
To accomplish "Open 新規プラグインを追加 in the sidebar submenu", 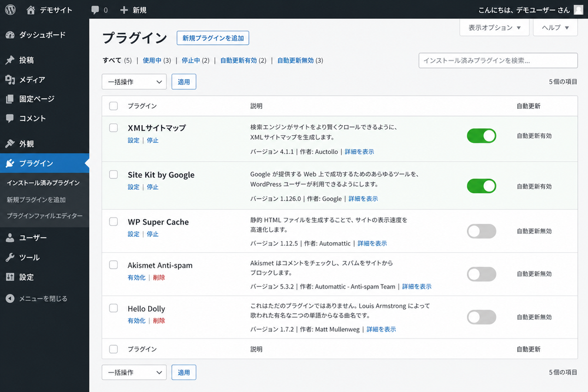I will point(36,200).
